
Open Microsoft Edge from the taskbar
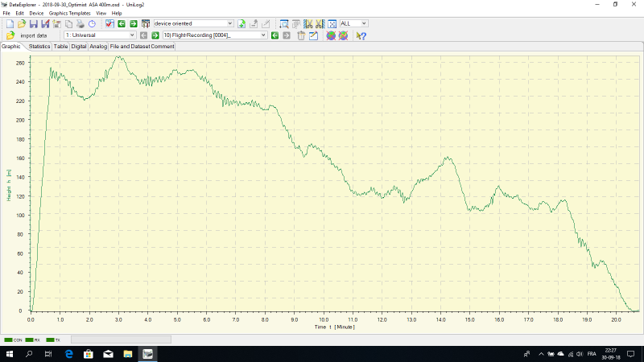point(69,354)
